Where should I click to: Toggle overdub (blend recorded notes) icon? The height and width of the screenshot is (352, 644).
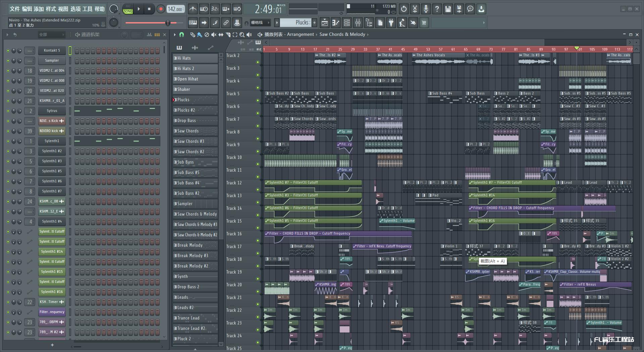click(x=226, y=9)
